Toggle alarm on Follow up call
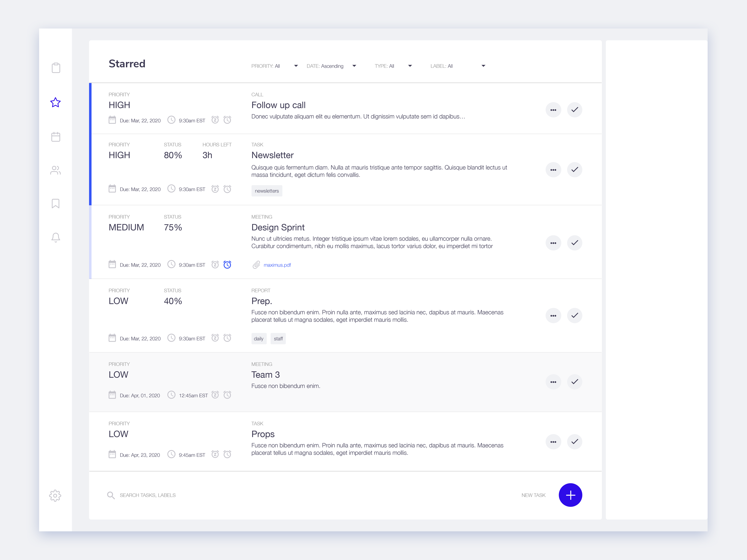Image resolution: width=747 pixels, height=560 pixels. [x=228, y=120]
